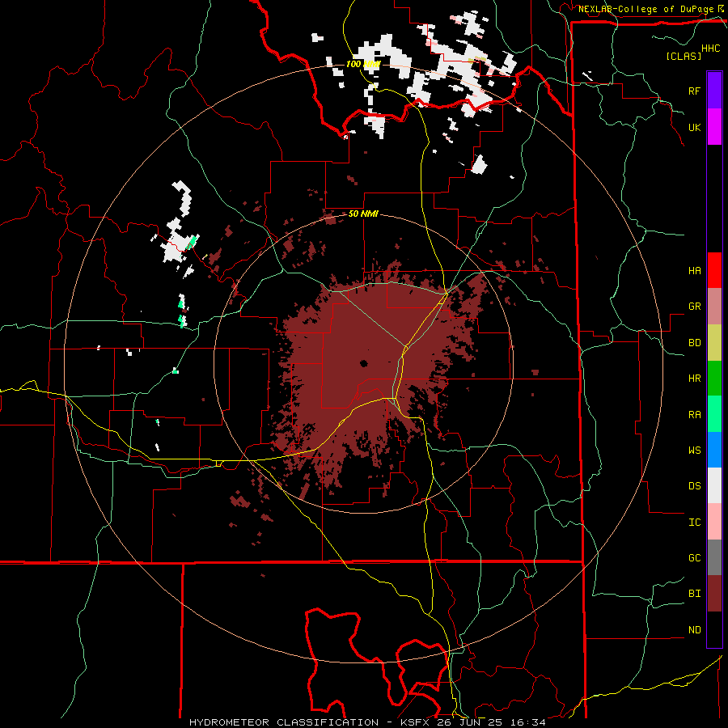
Task: Click the BI legend label
Action: [x=694, y=594]
